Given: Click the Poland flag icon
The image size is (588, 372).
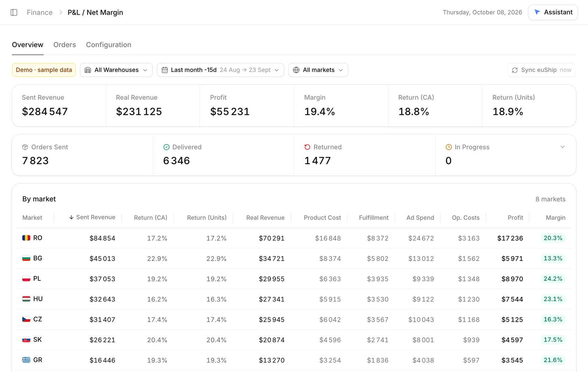Looking at the screenshot, I should [26, 279].
